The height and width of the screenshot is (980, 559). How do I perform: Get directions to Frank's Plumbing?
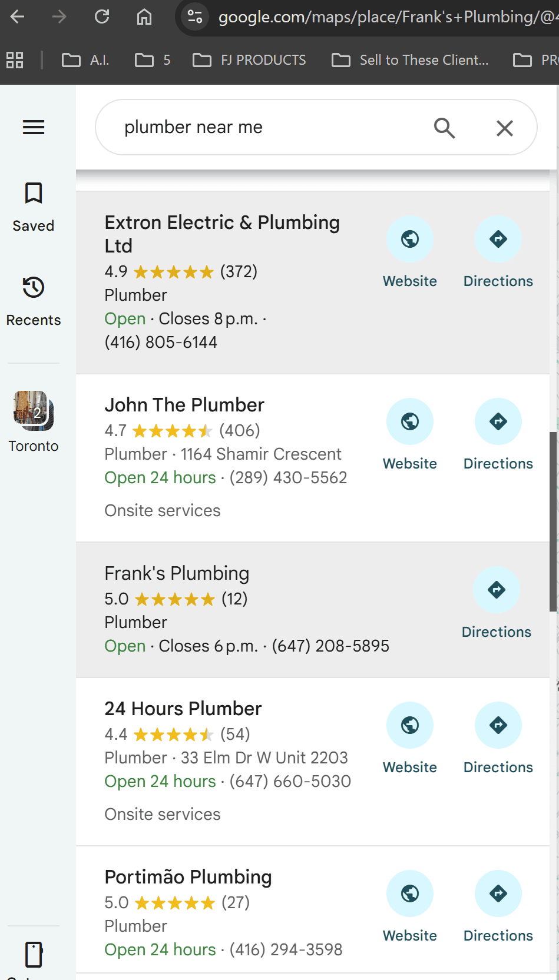coord(497,590)
